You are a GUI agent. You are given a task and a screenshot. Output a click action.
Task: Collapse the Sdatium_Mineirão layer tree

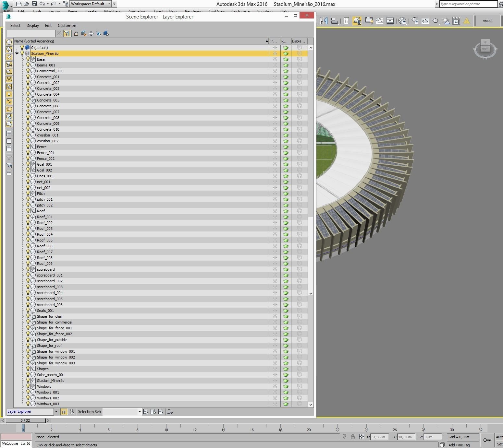tap(17, 53)
